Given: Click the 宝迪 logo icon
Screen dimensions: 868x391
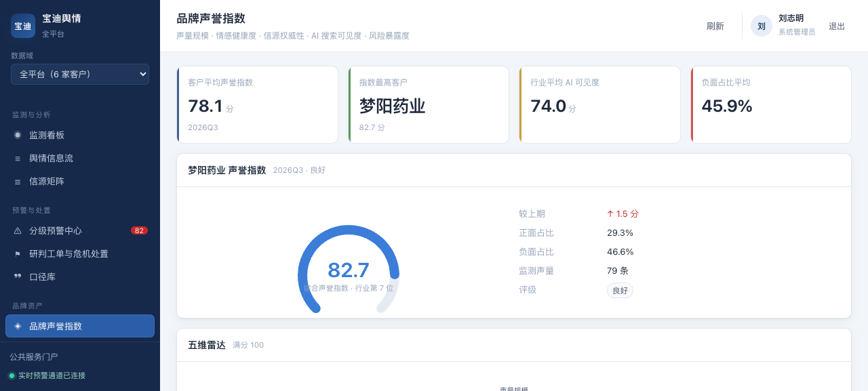Looking at the screenshot, I should pos(23,26).
